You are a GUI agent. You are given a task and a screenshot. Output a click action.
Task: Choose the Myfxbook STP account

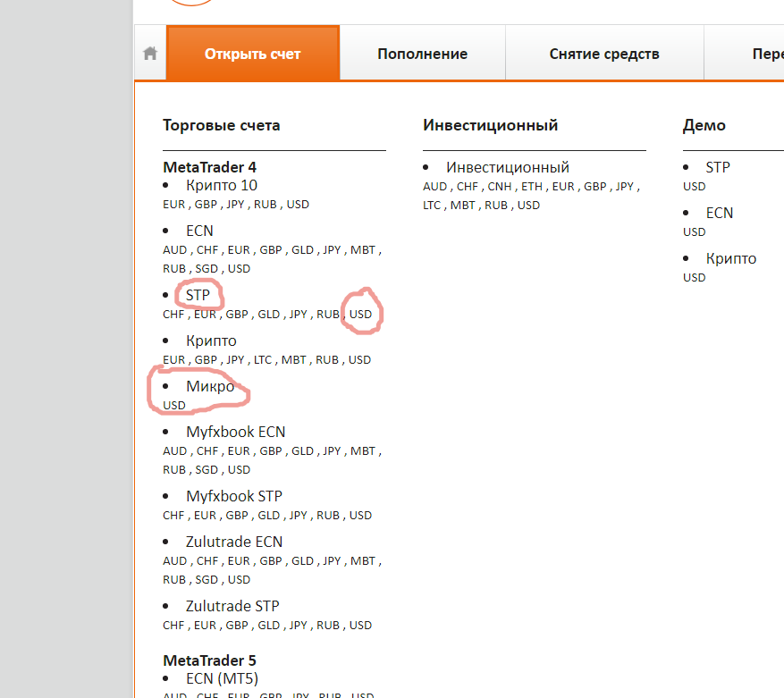coord(234,497)
